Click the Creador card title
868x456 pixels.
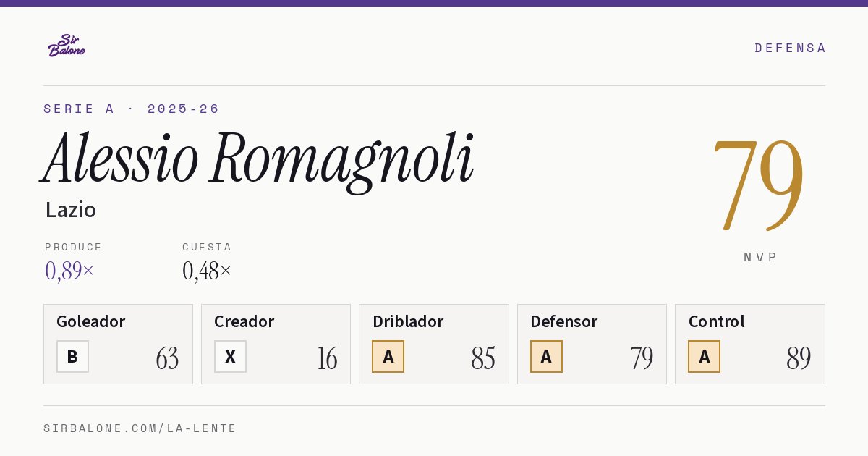pyautogui.click(x=244, y=321)
